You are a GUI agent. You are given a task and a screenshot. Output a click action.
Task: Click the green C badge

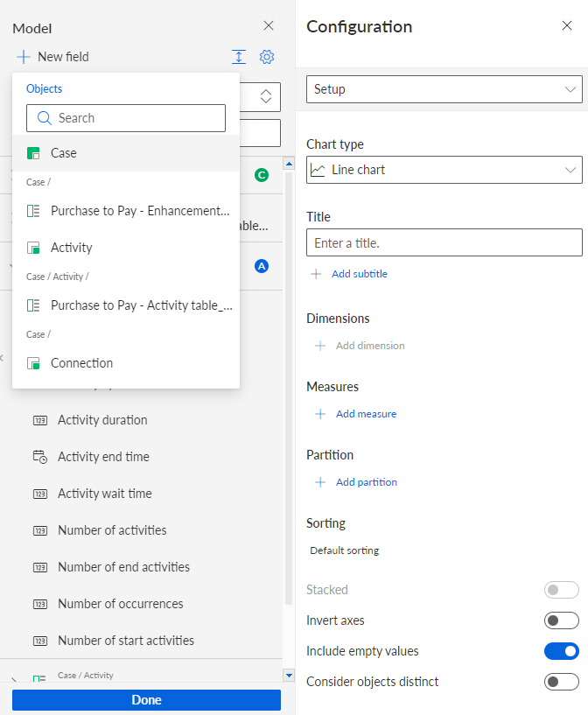(x=262, y=175)
